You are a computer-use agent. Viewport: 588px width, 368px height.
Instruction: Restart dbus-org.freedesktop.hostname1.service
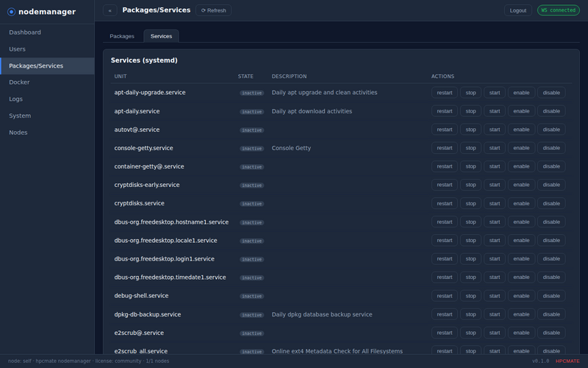click(x=445, y=222)
